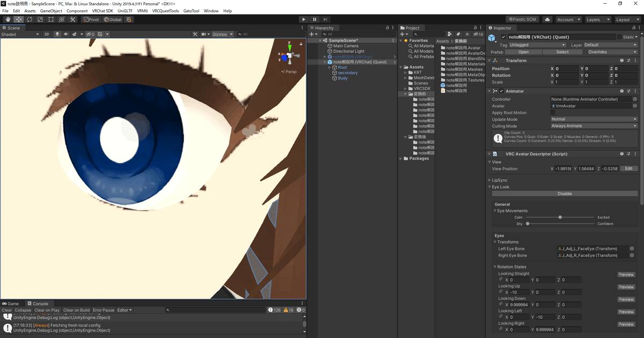Click the prefab Open button
This screenshot has width=644, height=338.
pyautogui.click(x=523, y=52)
